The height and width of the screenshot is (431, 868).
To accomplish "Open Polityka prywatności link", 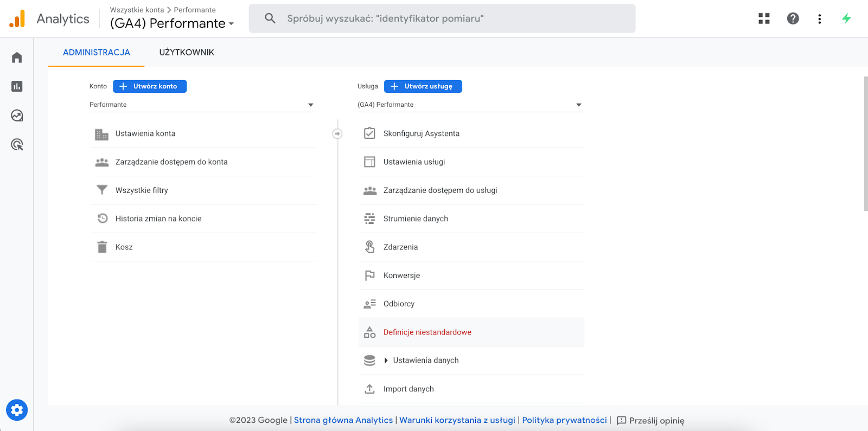I will point(564,420).
